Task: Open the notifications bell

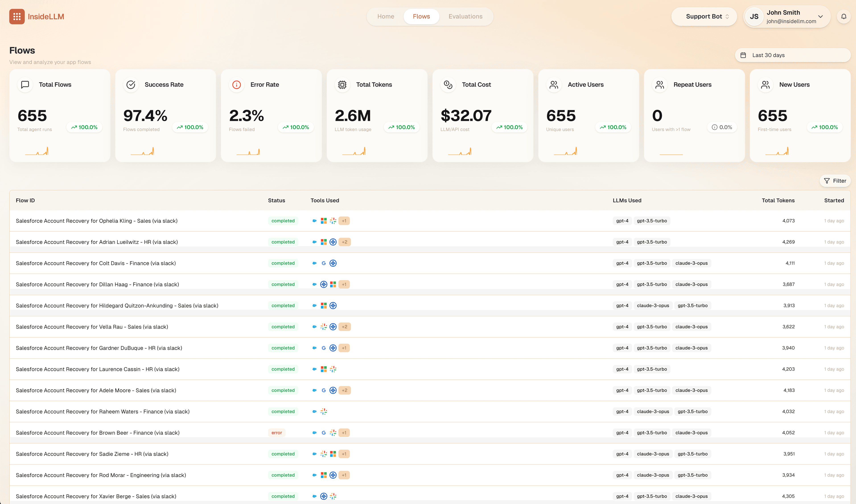Action: [844, 16]
